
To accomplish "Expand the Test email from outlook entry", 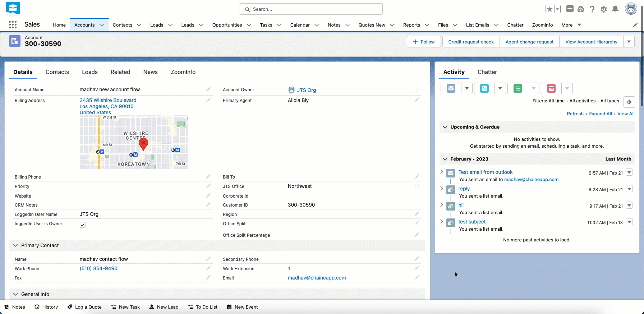I will coord(442,172).
